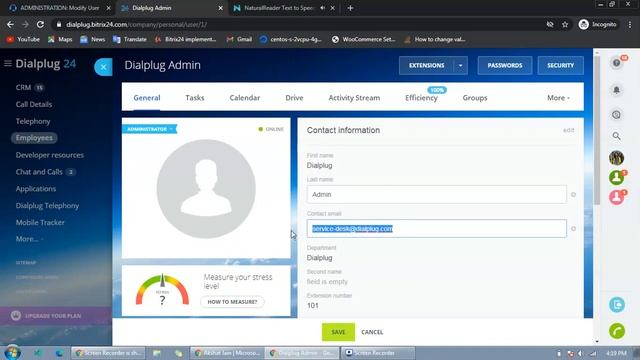Screen dimensions: 640x360
Task: Open the Chrome three-dot menu
Action: click(x=630, y=24)
